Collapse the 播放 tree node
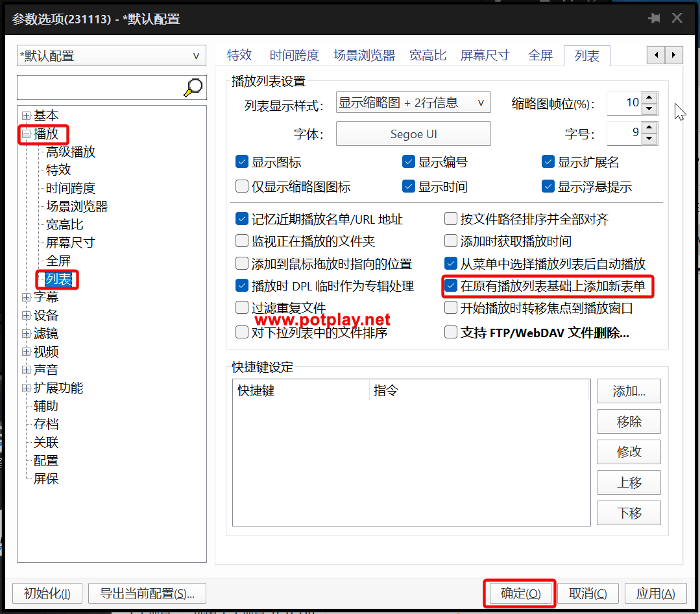This screenshot has height=614, width=700. pyautogui.click(x=27, y=134)
